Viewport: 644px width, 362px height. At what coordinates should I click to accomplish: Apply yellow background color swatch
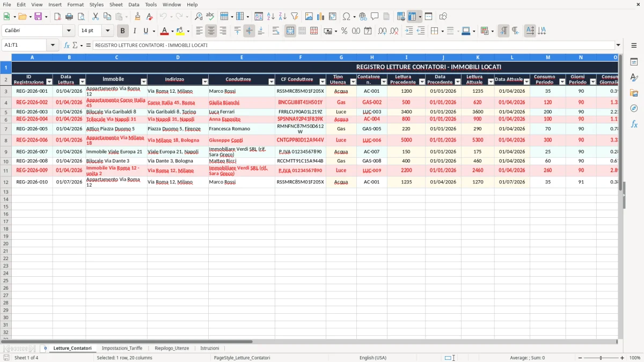(x=180, y=31)
